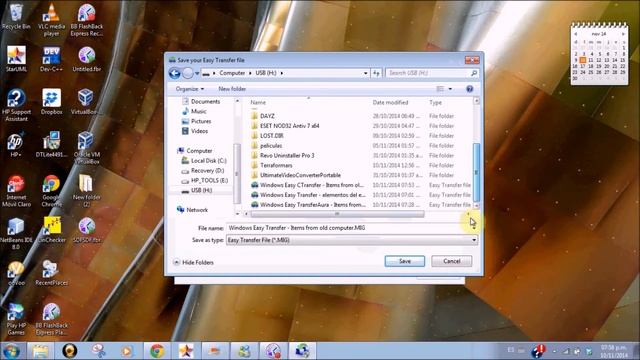Click the dialog Back arrow button

point(175,73)
